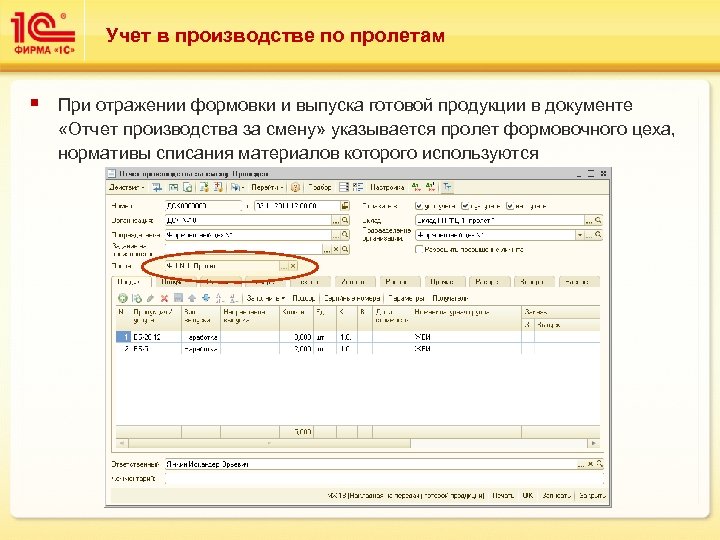The width and height of the screenshot is (720, 540).
Task: Click ellipsis button in Организация field
Action: 336,220
